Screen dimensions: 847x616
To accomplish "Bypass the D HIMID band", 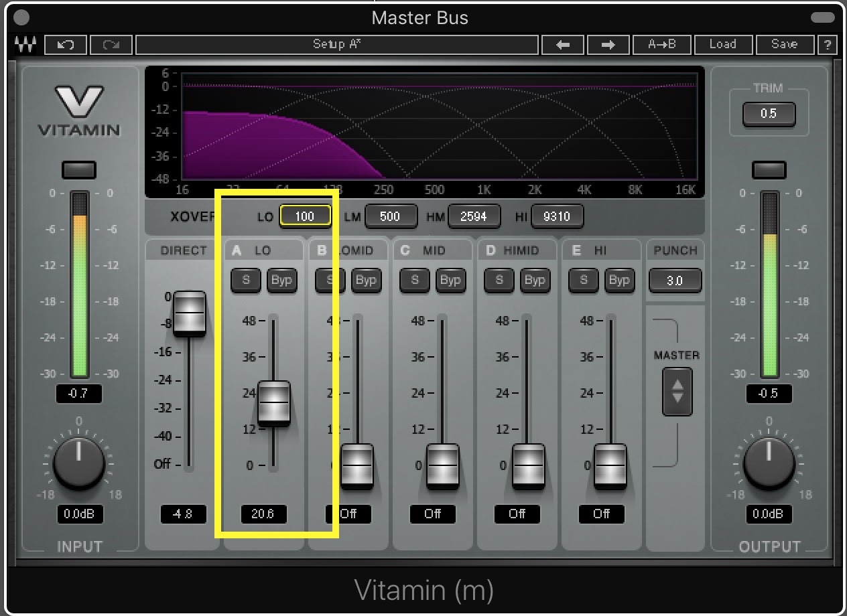I will click(x=534, y=280).
